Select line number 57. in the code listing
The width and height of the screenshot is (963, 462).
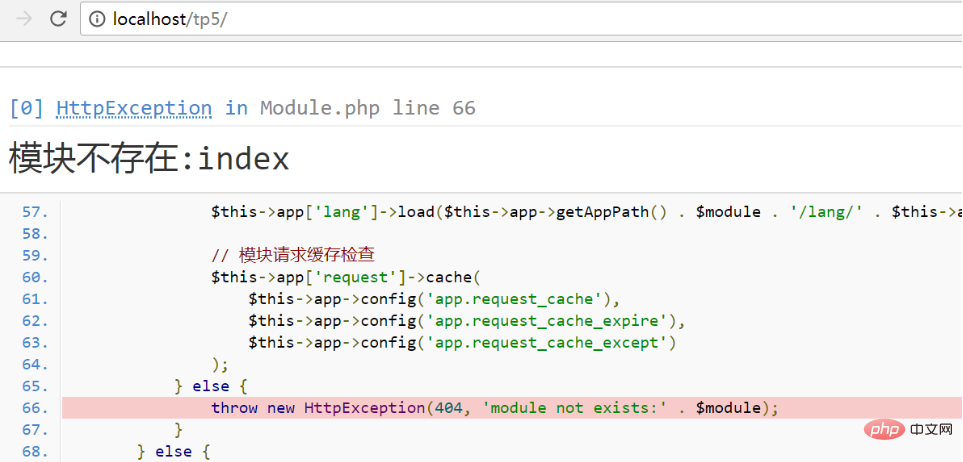coord(35,213)
